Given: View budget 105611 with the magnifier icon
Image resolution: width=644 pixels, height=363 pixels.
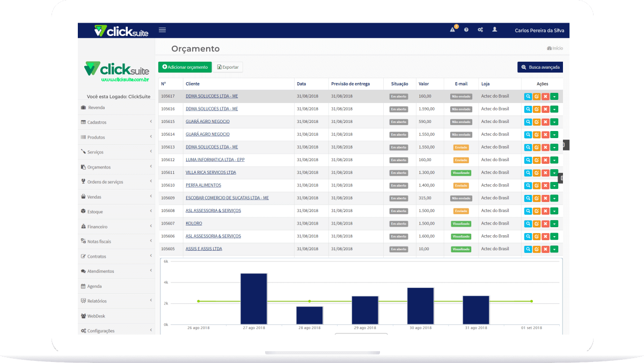Looking at the screenshot, I should [528, 173].
